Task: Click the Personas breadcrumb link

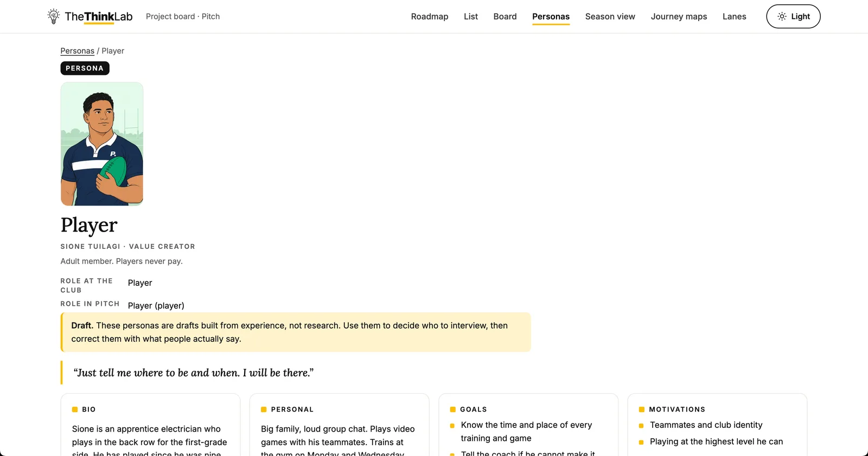Action: click(x=77, y=51)
